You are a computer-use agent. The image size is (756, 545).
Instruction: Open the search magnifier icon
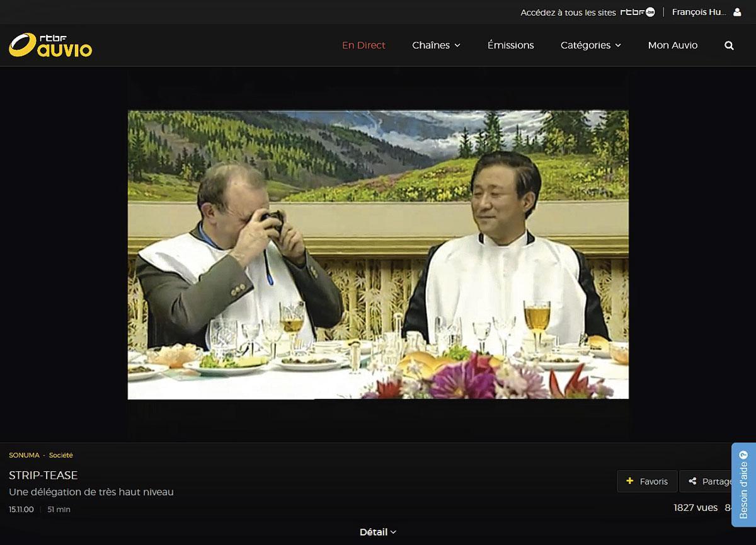pos(729,45)
